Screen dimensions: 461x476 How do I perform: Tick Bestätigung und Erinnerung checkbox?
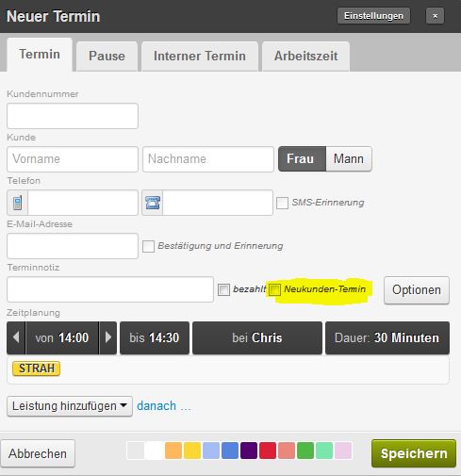click(x=148, y=246)
